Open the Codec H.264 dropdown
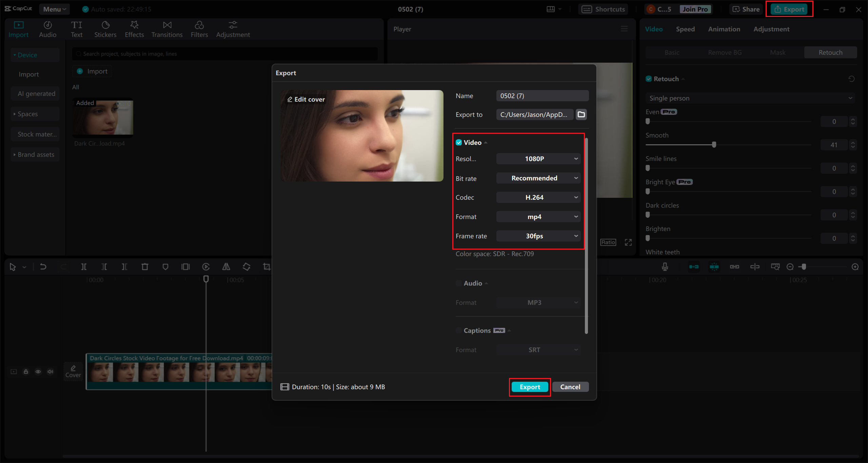The image size is (868, 463). (x=538, y=197)
